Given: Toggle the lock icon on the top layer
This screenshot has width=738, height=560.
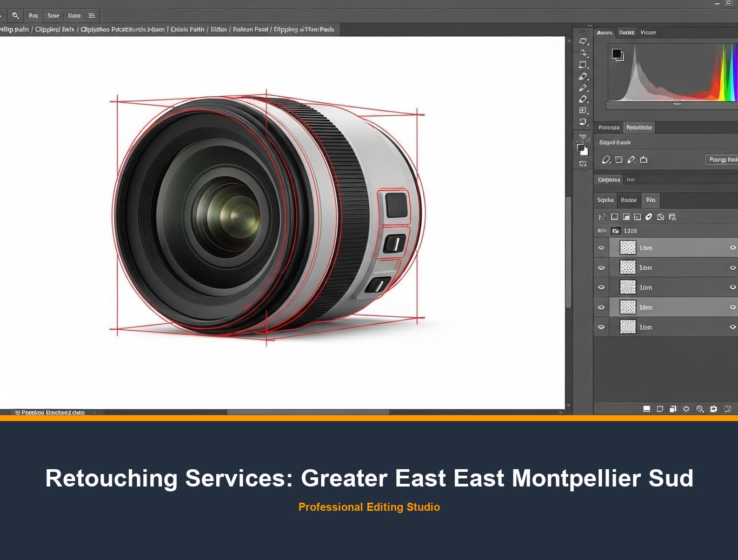Looking at the screenshot, I should pos(601,247).
